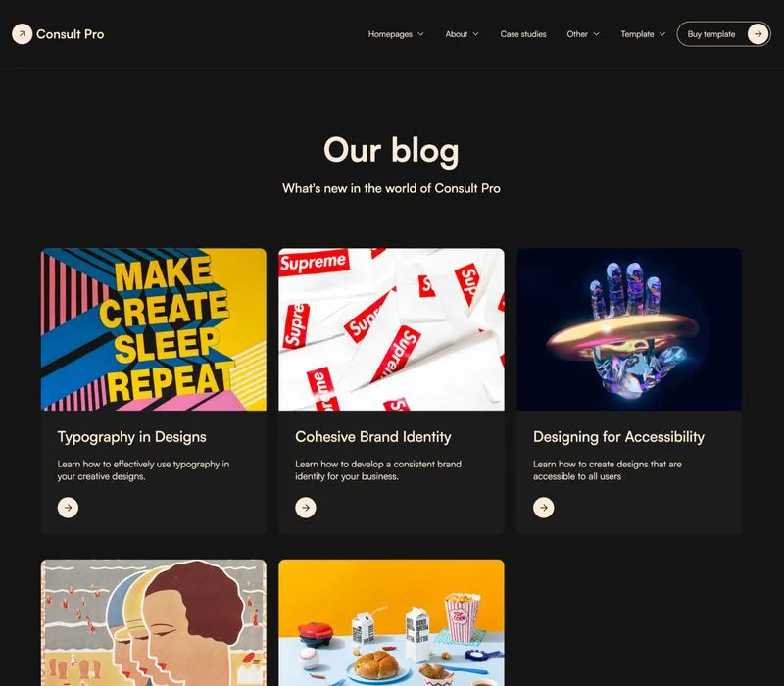Click the Buy template button
The image size is (784, 686).
[x=723, y=34]
